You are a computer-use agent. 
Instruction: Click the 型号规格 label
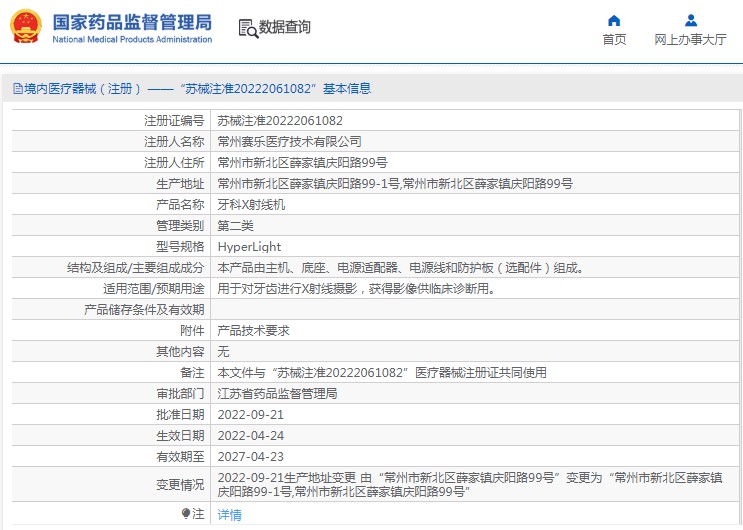pyautogui.click(x=180, y=247)
